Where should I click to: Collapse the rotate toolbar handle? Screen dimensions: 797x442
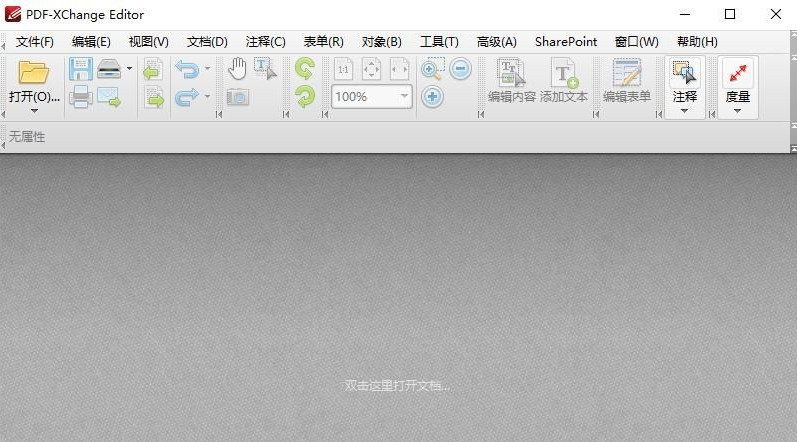[286, 114]
